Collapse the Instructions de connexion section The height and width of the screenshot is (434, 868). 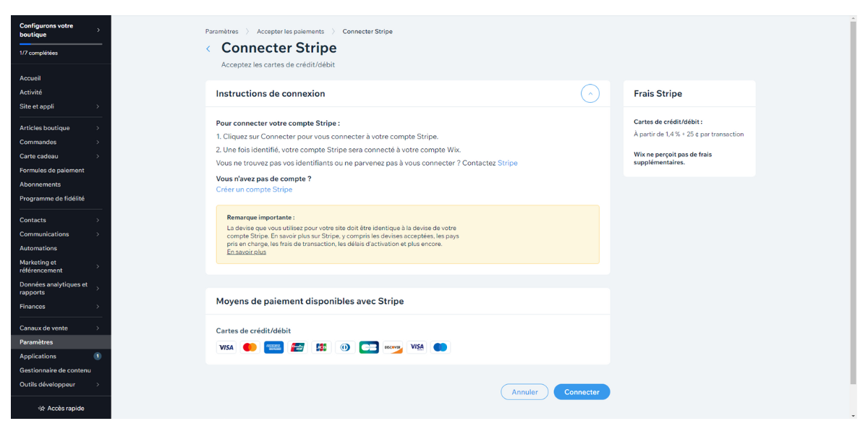[x=590, y=93]
